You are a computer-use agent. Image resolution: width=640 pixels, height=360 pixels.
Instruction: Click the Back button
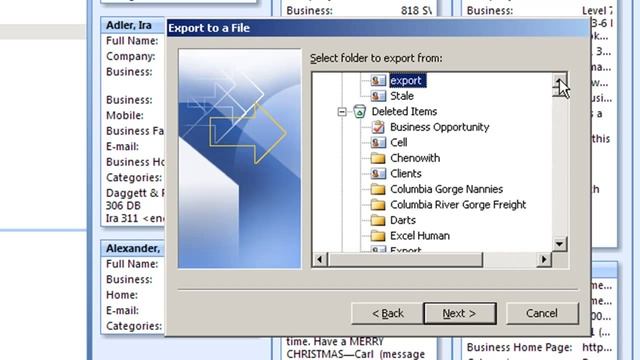(387, 313)
